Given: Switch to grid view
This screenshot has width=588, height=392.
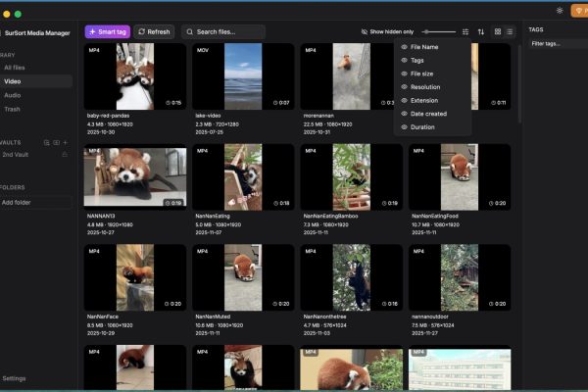Looking at the screenshot, I should pyautogui.click(x=498, y=32).
